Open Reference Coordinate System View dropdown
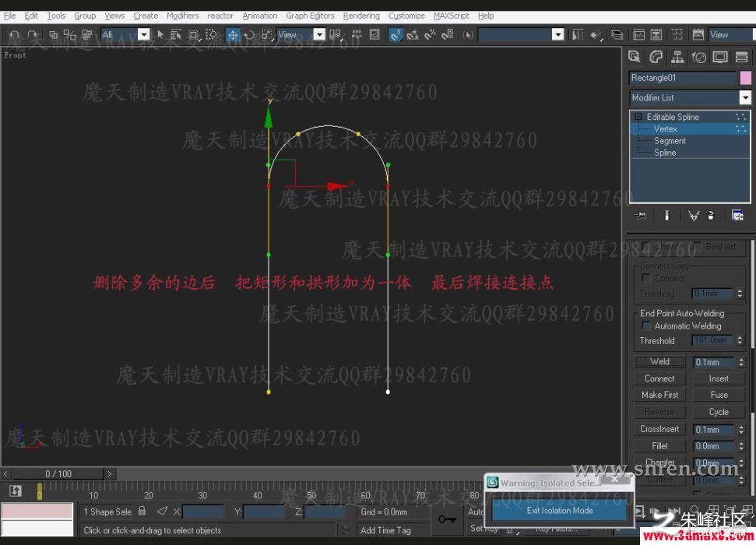 tap(319, 34)
